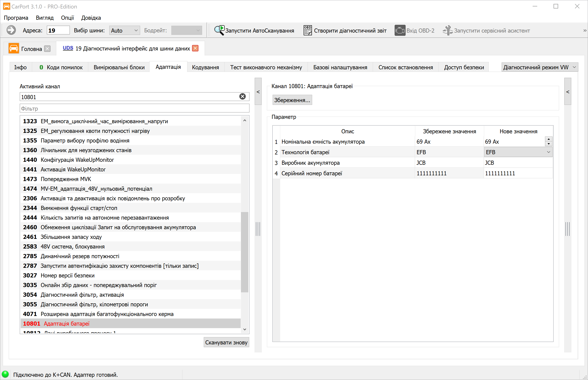This screenshot has width=588, height=380.
Task: Decrease the nominal battery capacity value
Action: (548, 144)
